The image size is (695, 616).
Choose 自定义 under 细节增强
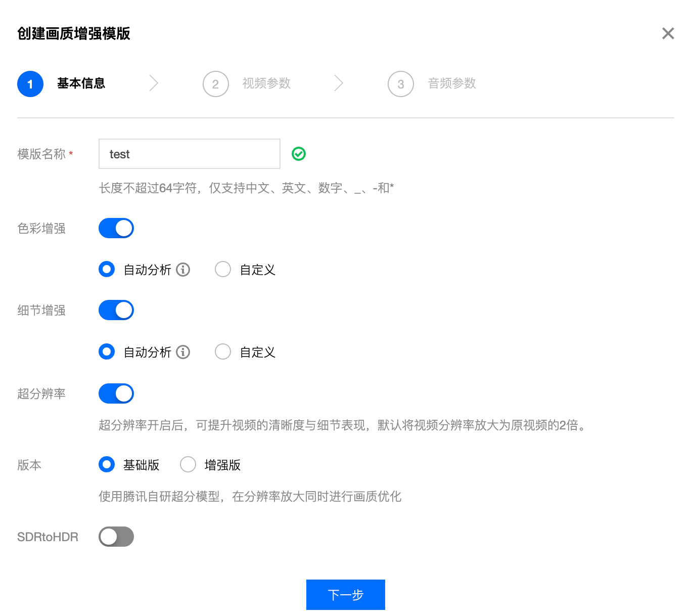tap(223, 351)
